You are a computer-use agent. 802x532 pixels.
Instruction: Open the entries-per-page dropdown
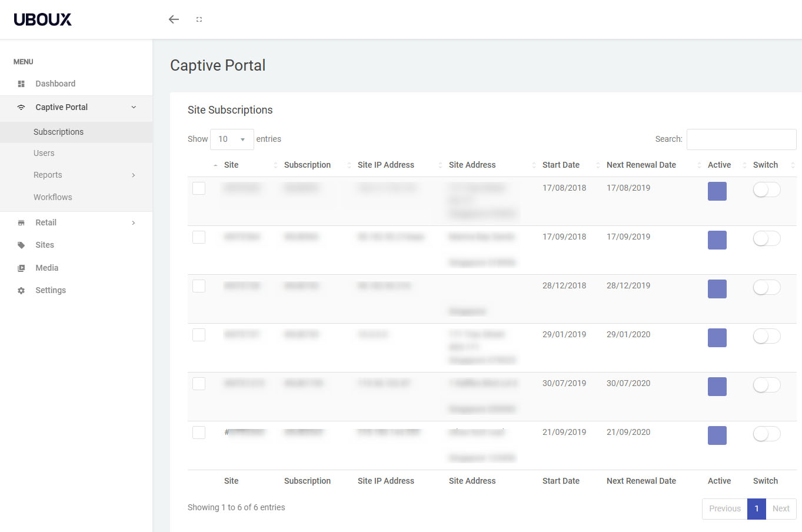pyautogui.click(x=232, y=139)
